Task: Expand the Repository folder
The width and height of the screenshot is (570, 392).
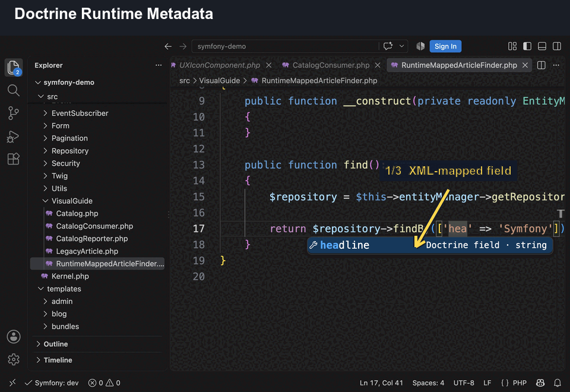Action: click(70, 150)
